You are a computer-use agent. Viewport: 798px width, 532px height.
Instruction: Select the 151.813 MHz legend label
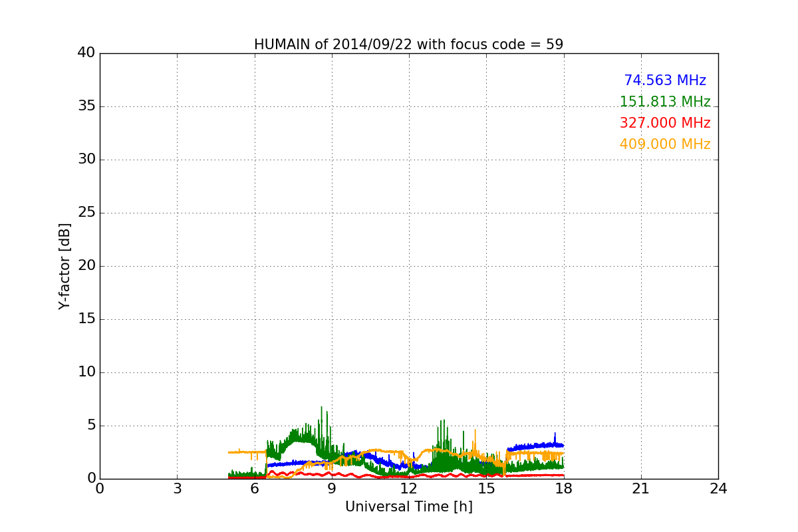click(x=665, y=102)
